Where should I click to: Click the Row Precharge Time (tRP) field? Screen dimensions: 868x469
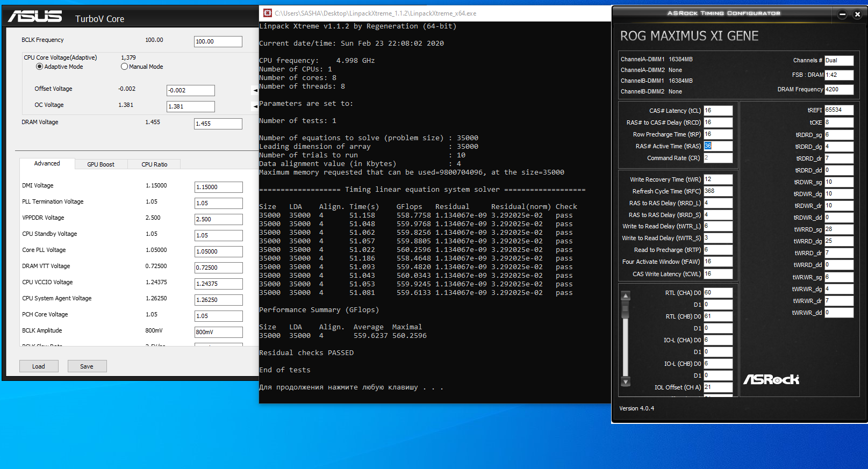718,134
